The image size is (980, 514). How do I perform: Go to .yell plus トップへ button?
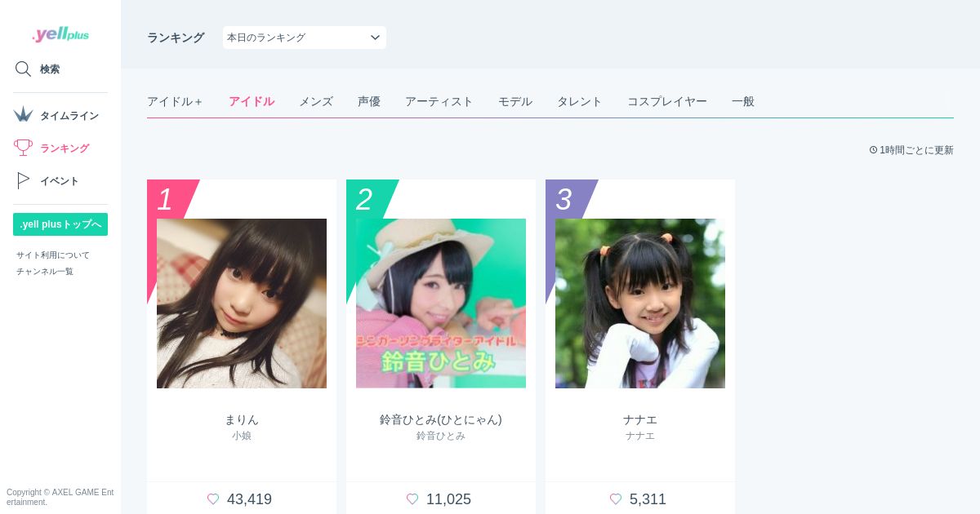60,224
